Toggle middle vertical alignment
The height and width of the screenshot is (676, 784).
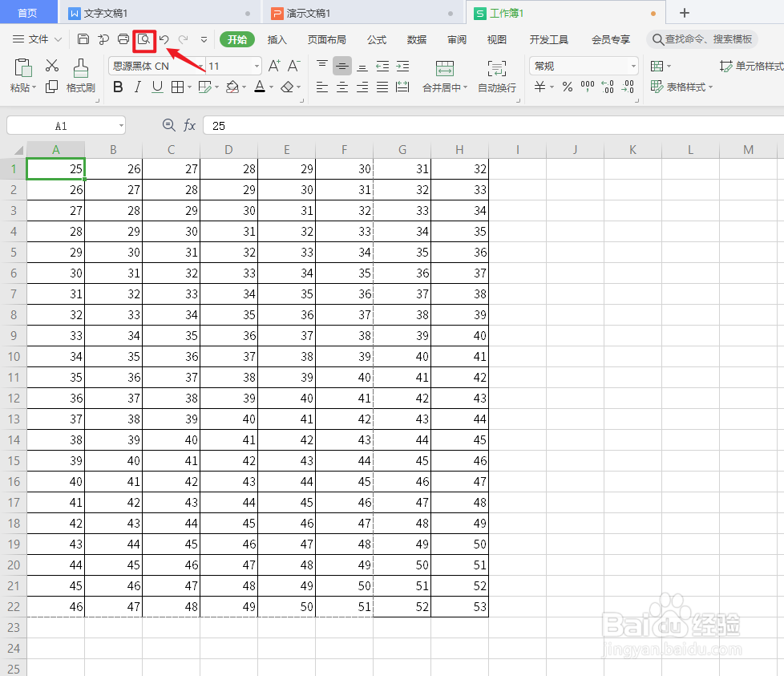tap(342, 66)
